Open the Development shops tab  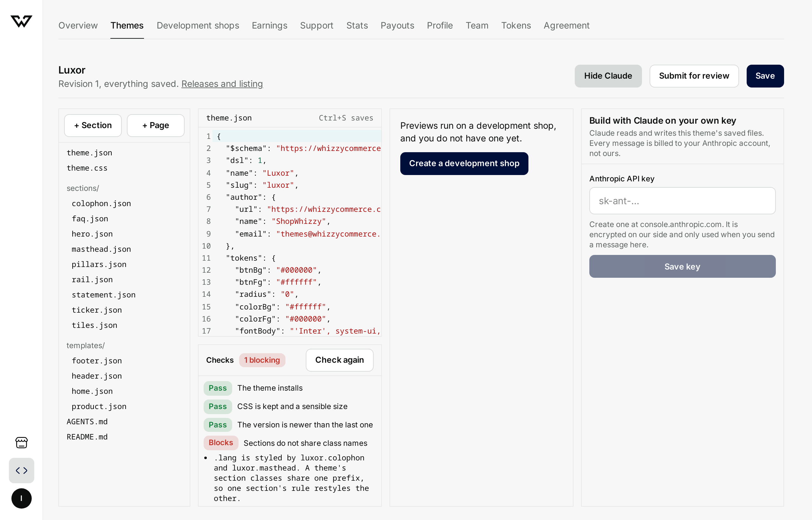(x=198, y=25)
